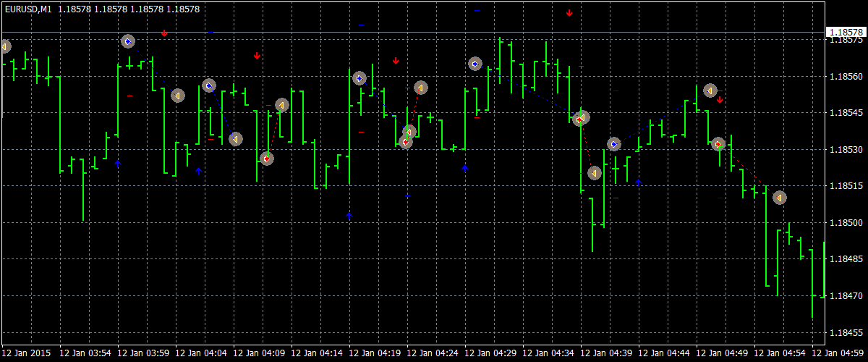The height and width of the screenshot is (362, 868).
Task: Select the orange trade marker near 04:56 at 1.18510
Action: [x=779, y=197]
